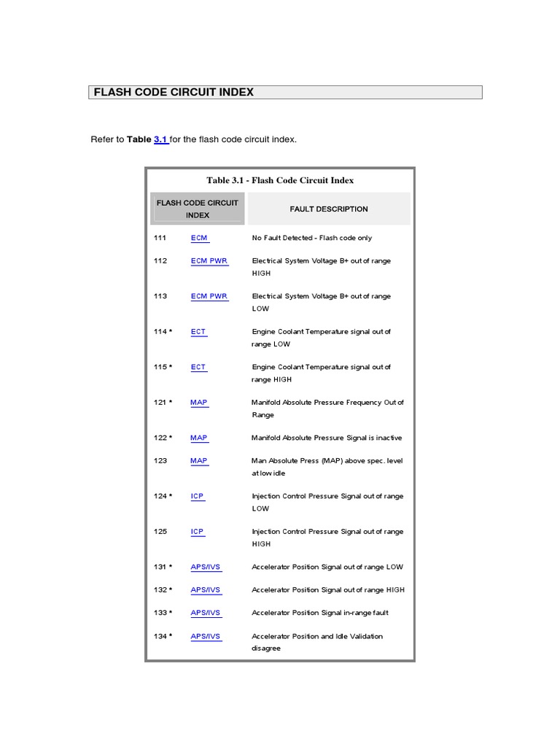
Task: Click code number 122
Action: [160, 438]
